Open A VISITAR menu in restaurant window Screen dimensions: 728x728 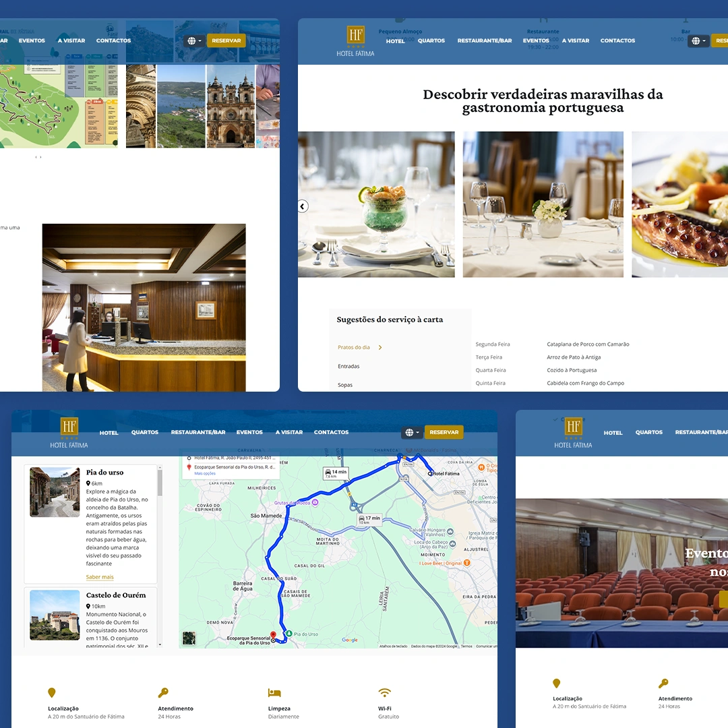(x=576, y=41)
